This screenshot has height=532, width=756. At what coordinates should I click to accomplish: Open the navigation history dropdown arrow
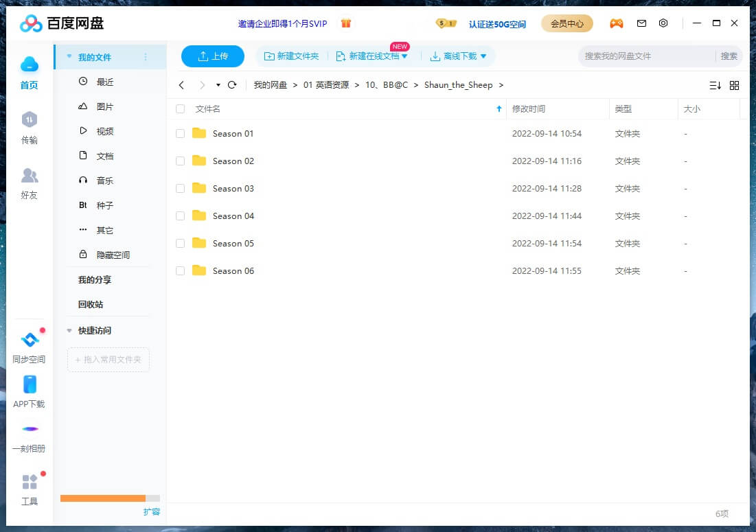[218, 85]
